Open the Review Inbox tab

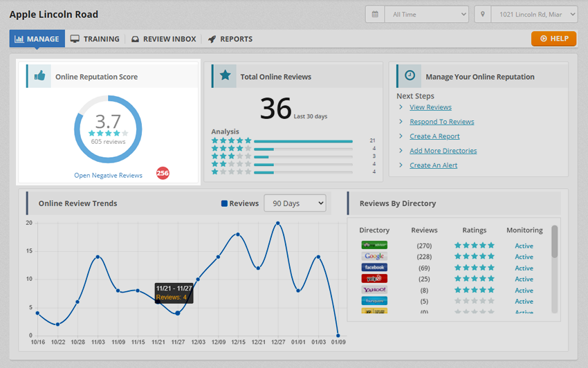163,39
